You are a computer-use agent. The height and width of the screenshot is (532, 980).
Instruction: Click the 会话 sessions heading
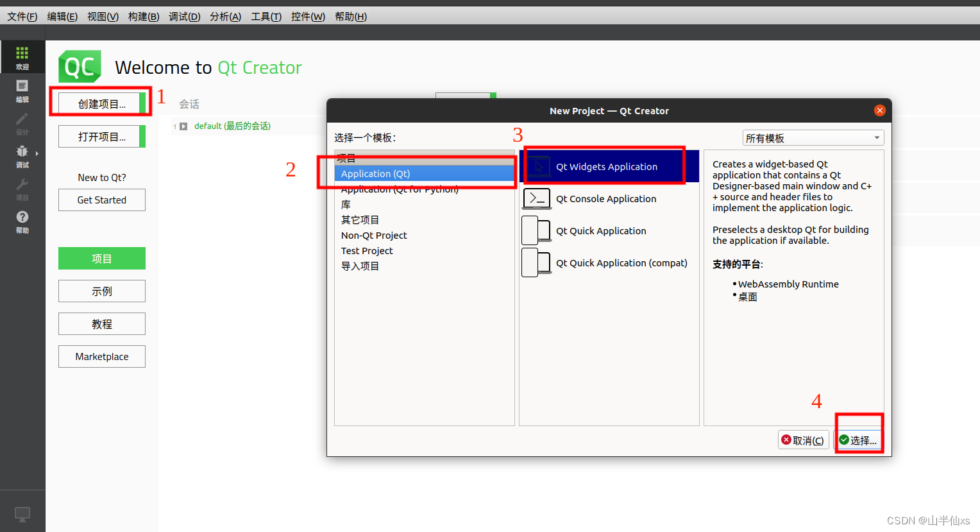click(189, 104)
